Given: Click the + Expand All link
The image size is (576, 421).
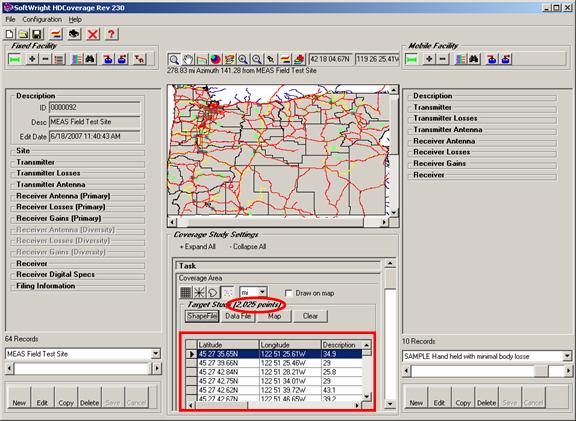Looking at the screenshot, I should [x=197, y=247].
